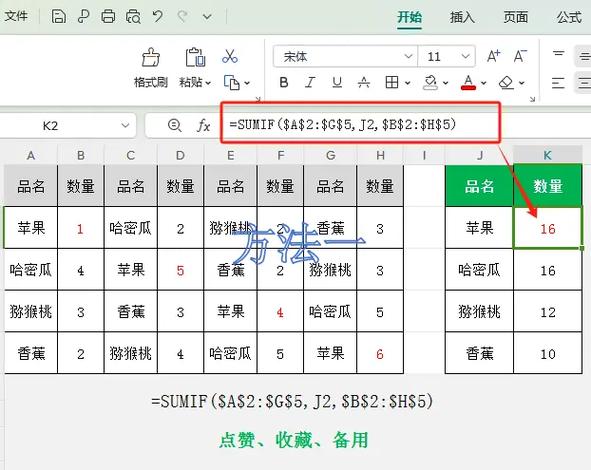Screen dimensions: 591x470
Task: Click the clipboard group dialog launcher arrow
Action: [x=258, y=99]
